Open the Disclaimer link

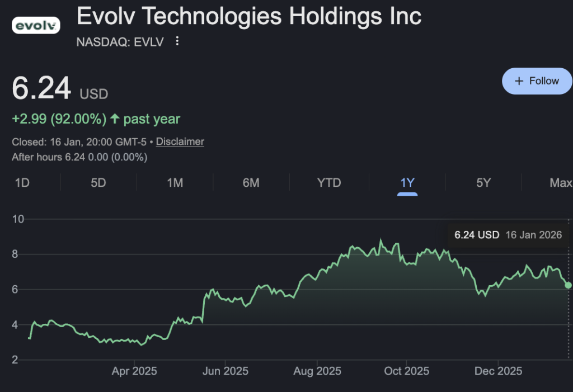click(180, 141)
